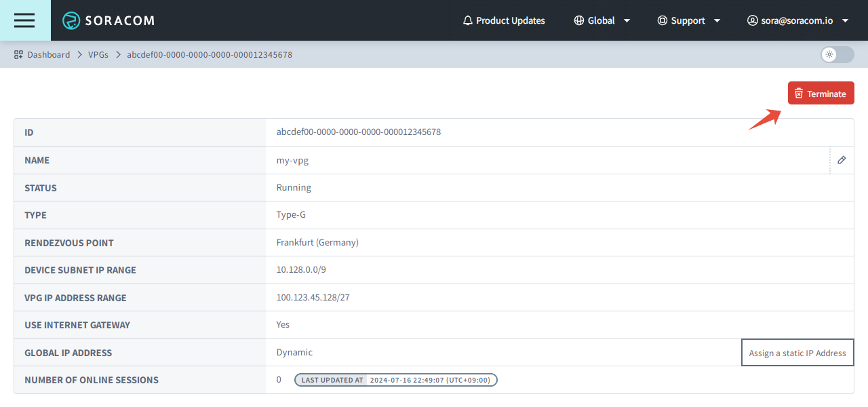Edit VPG name with pencil icon
Viewport: 868px width, 407px height.
[842, 160]
